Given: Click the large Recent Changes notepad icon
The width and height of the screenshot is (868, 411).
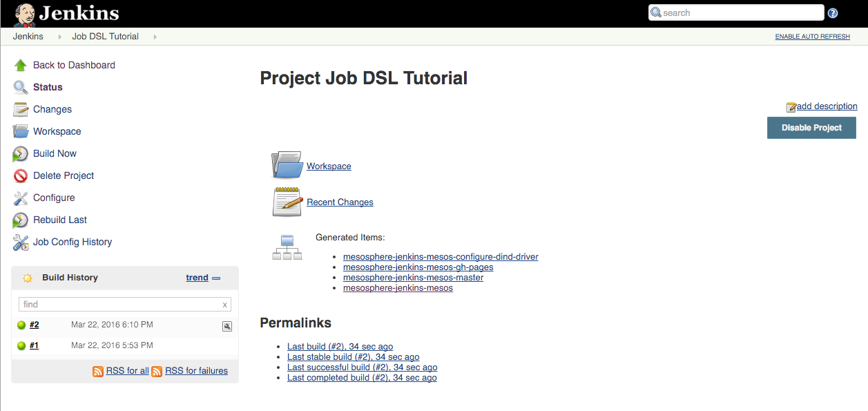Looking at the screenshot, I should point(287,202).
